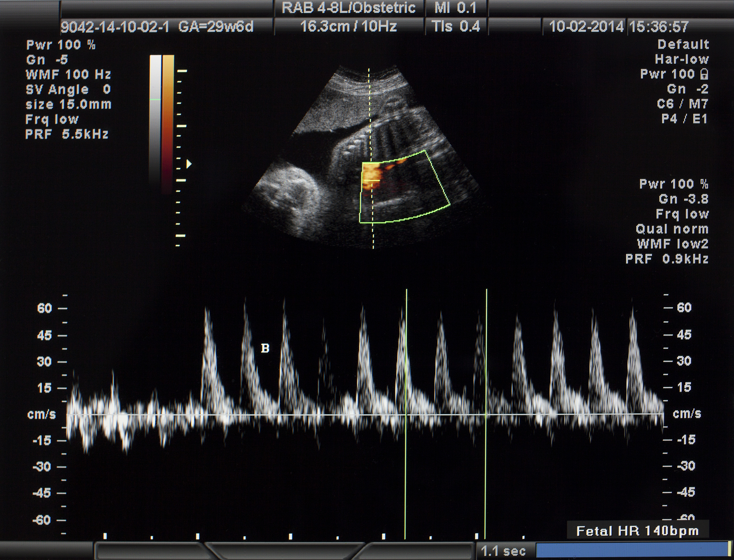Click the GA=29w6d gestational age field

(x=216, y=27)
